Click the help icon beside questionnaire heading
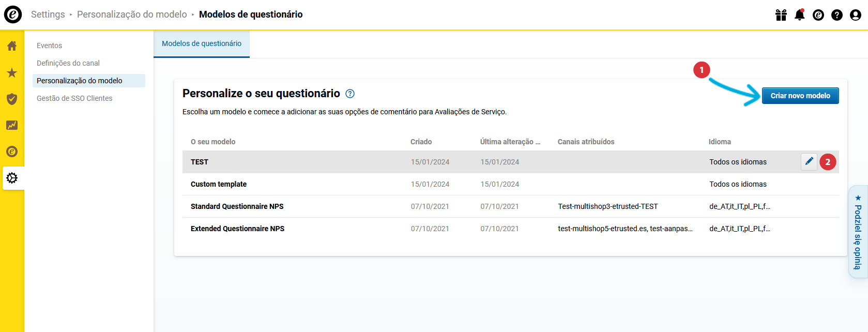 (x=350, y=94)
